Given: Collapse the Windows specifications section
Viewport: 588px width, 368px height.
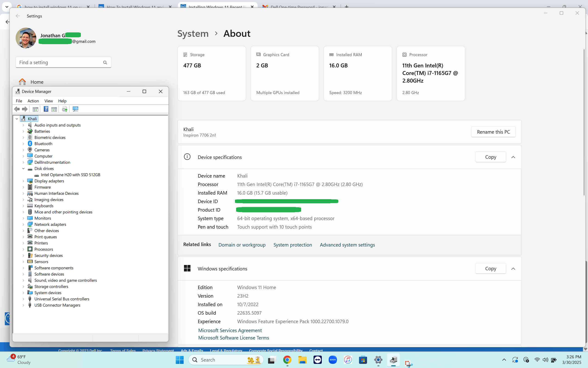Looking at the screenshot, I should pyautogui.click(x=513, y=269).
